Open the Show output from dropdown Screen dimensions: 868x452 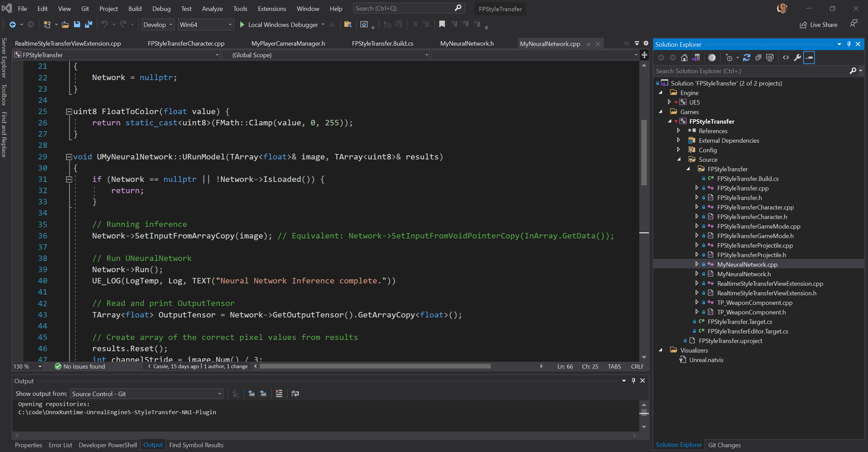pyautogui.click(x=147, y=394)
